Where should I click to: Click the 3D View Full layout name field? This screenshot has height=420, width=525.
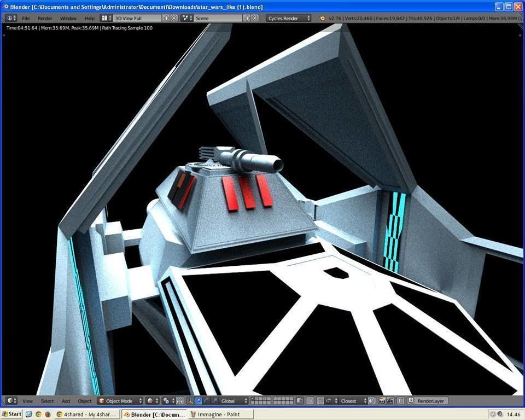pos(137,18)
